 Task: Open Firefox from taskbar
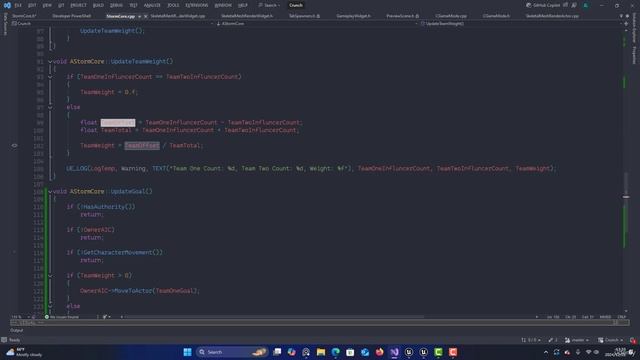tap(380, 352)
